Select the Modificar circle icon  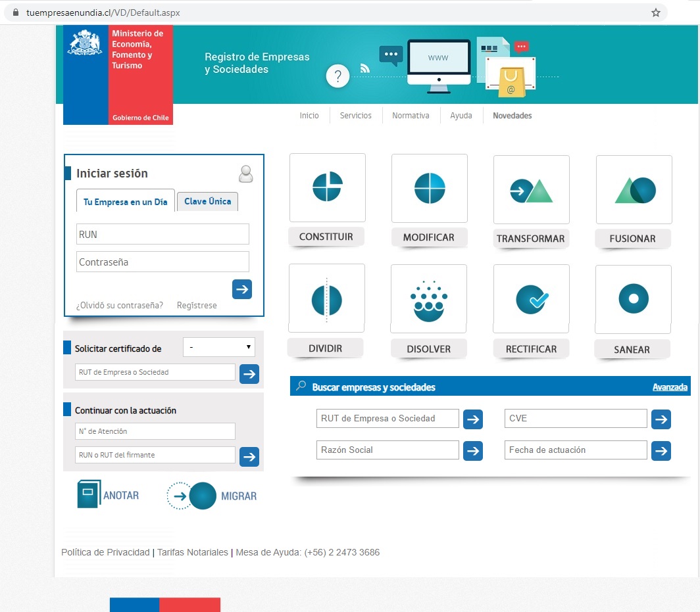point(429,188)
